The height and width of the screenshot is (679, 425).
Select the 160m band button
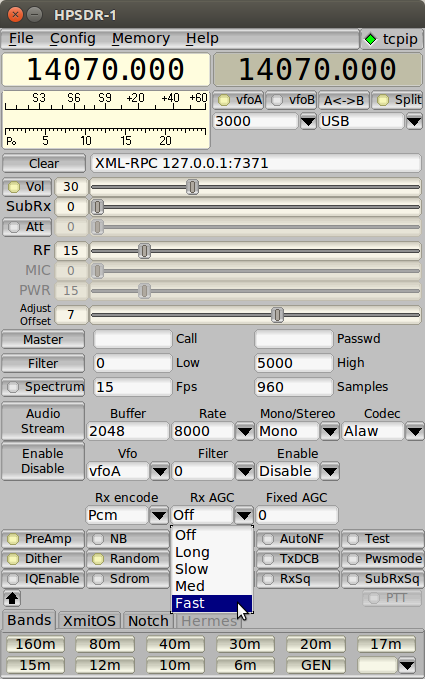[x=36, y=644]
